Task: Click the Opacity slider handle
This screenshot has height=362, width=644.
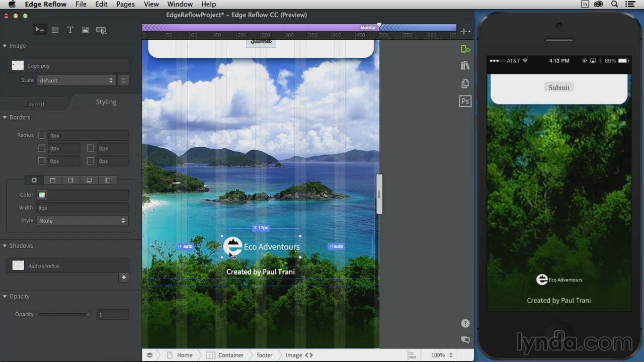Action: coord(88,315)
